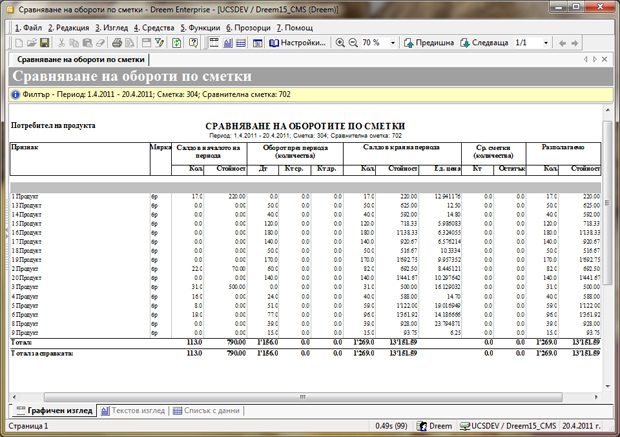The height and width of the screenshot is (437, 620).
Task: Open Настройки settings button
Action: [297, 43]
